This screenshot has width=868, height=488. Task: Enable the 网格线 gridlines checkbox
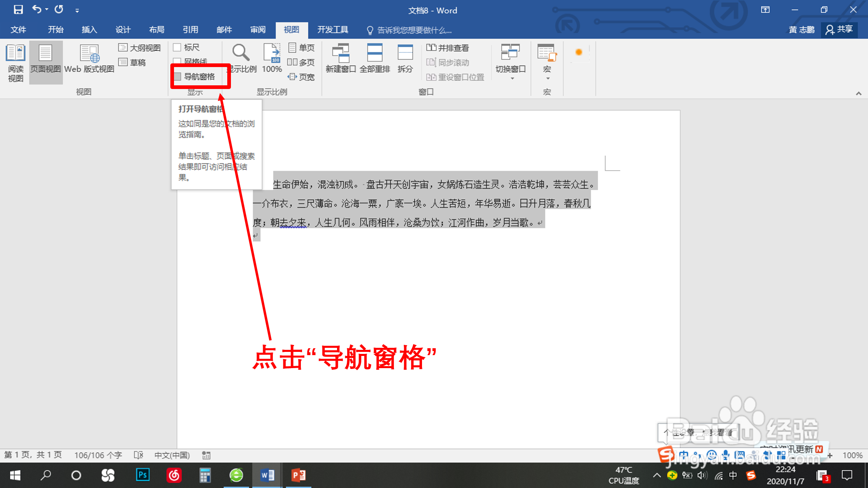[x=177, y=61]
